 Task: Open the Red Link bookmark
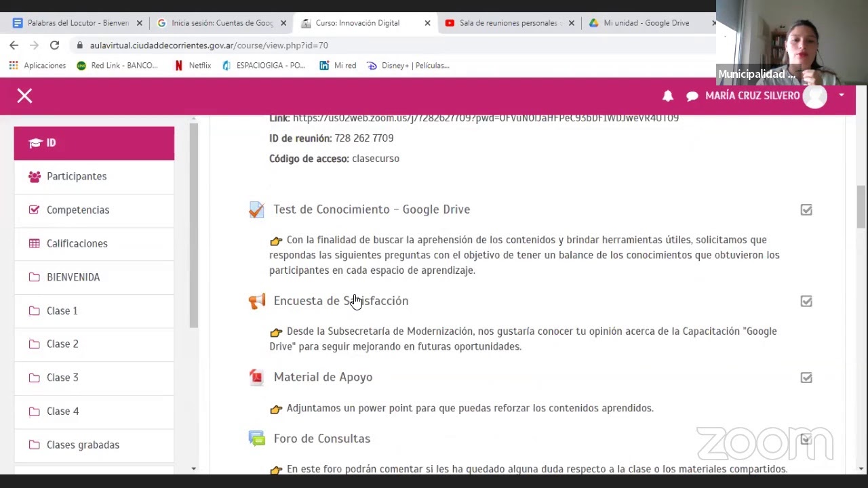[117, 66]
